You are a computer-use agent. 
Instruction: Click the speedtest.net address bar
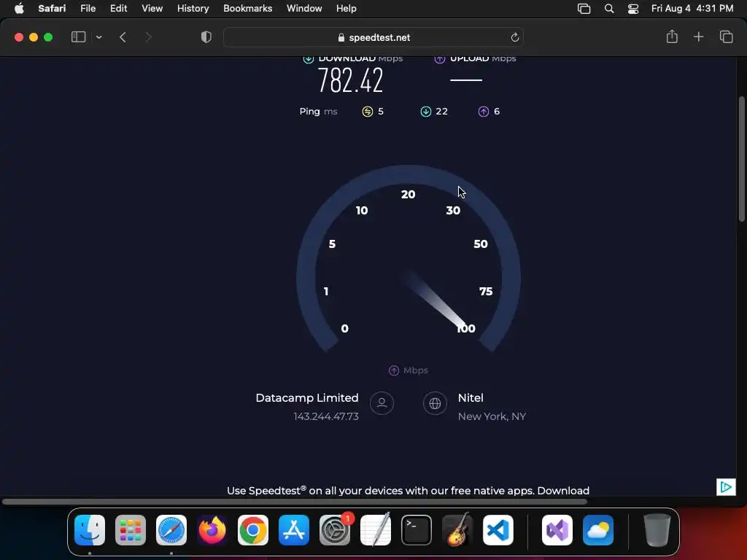click(x=373, y=37)
